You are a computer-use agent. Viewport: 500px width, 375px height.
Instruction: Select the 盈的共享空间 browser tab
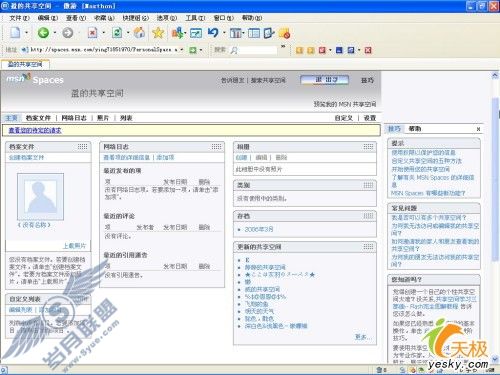tap(25, 64)
